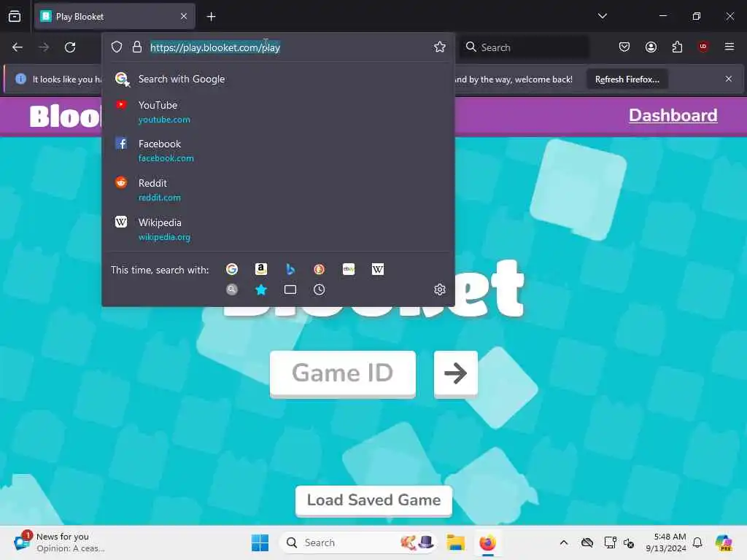Open Firefox from the taskbar
Viewport: 747px width, 560px height.
coord(487,542)
